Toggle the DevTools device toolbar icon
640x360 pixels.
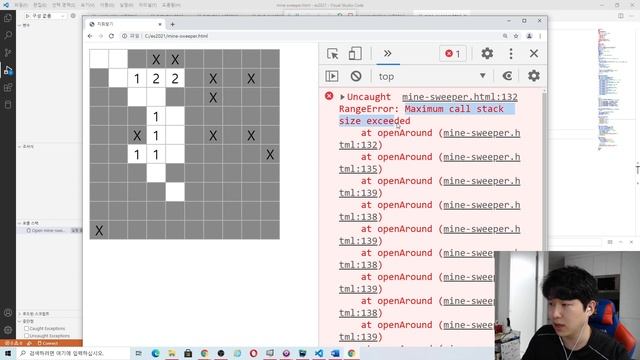355,53
